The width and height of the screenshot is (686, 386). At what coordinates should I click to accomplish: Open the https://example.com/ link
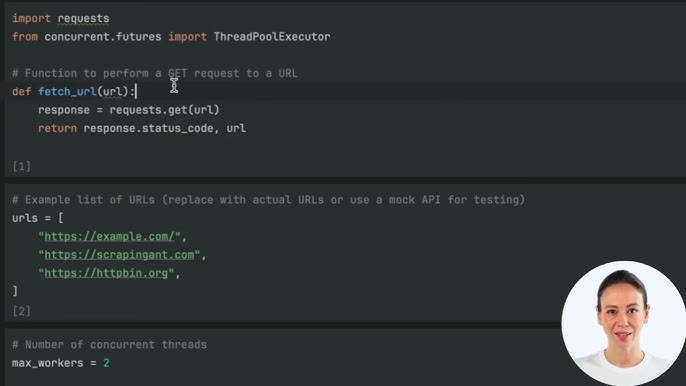109,237
